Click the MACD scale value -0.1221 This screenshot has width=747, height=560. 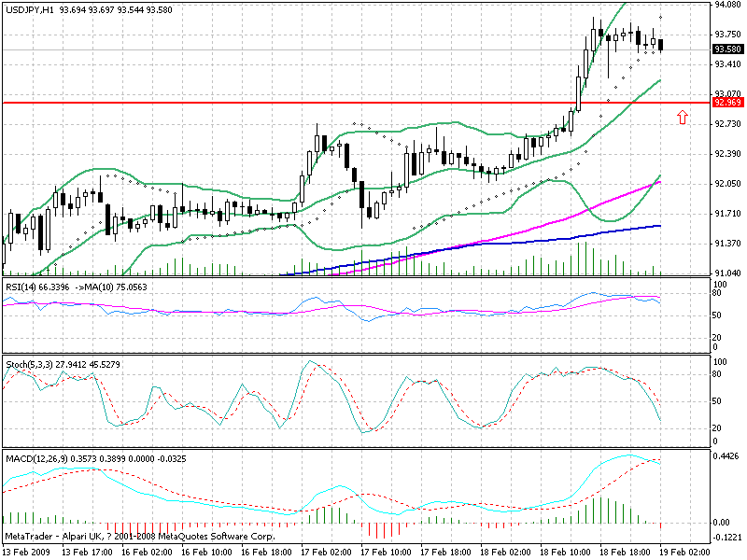click(x=726, y=538)
